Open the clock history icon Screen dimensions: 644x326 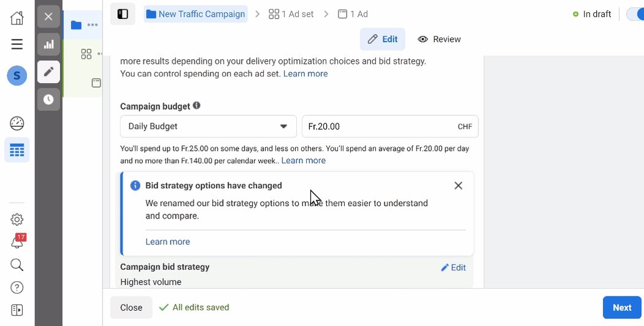tap(48, 99)
